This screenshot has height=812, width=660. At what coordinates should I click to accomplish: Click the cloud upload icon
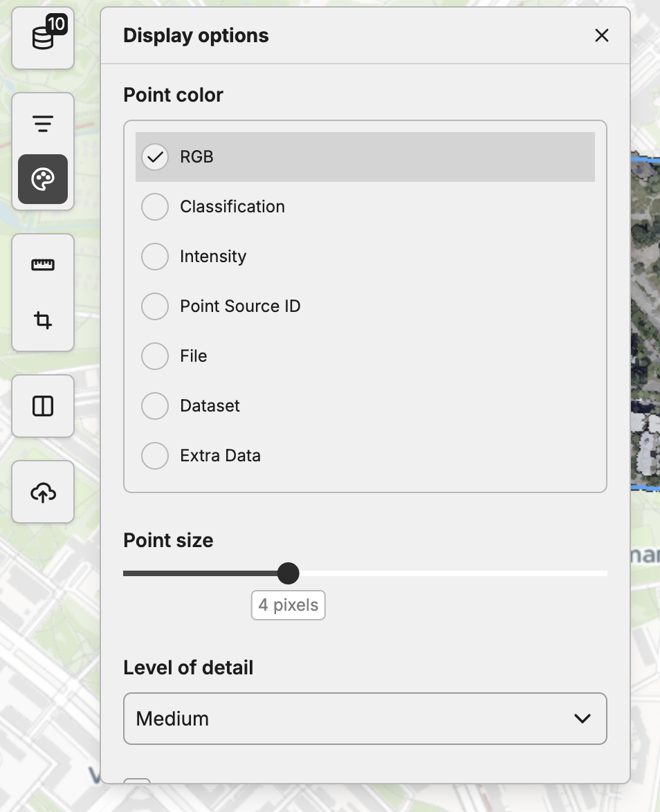(43, 492)
